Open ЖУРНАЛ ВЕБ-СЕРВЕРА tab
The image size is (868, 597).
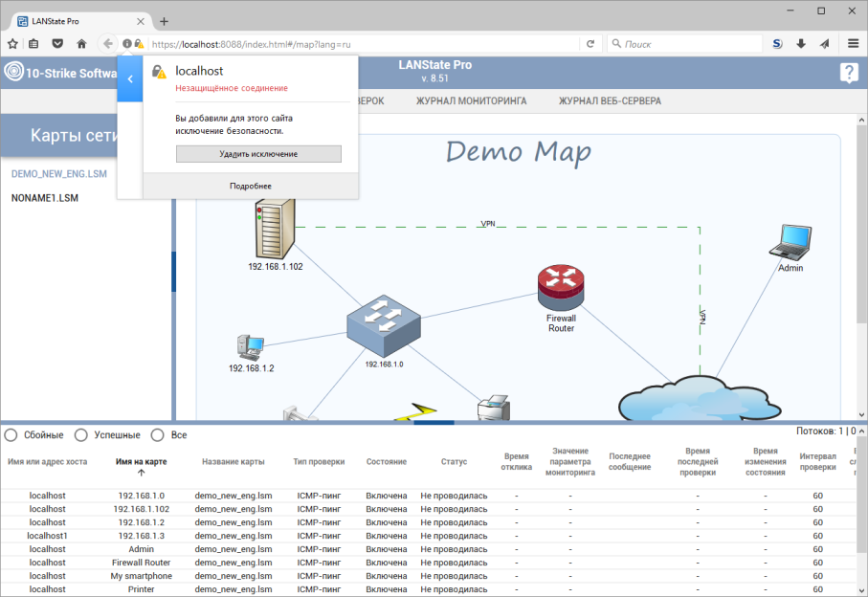(x=610, y=100)
